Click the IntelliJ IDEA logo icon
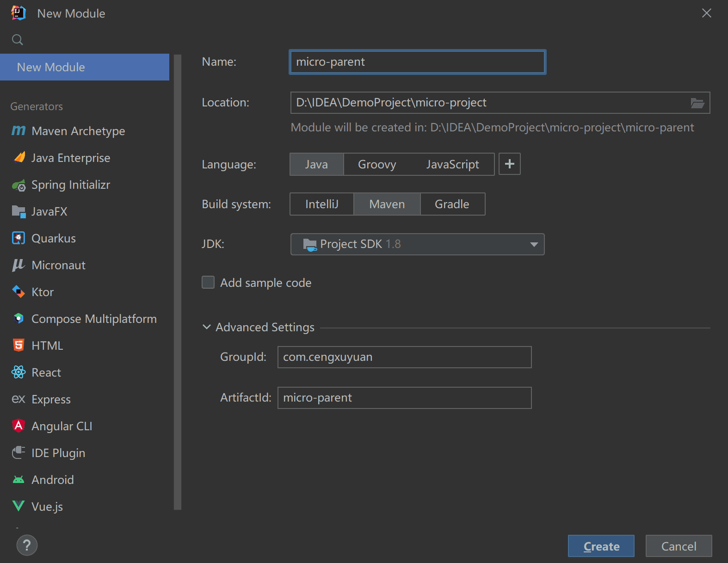Viewport: 728px width, 563px height. tap(19, 13)
